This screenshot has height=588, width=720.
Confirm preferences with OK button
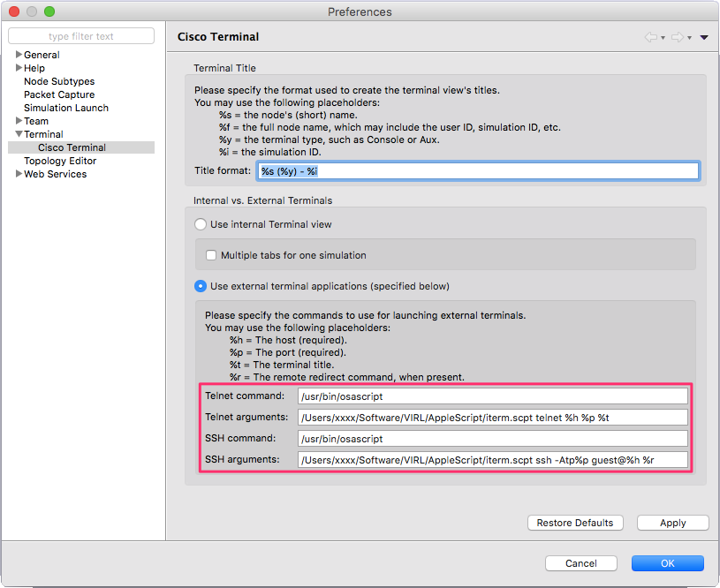pyautogui.click(x=668, y=563)
